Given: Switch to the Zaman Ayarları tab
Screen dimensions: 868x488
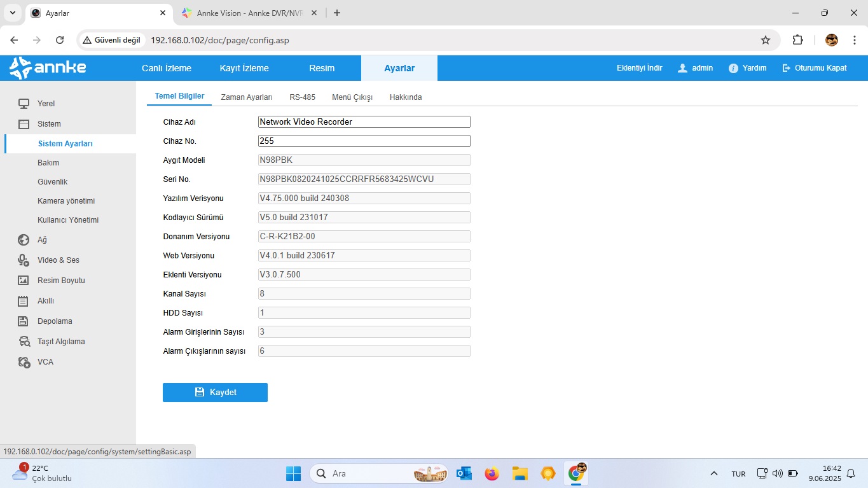Looking at the screenshot, I should click(246, 97).
